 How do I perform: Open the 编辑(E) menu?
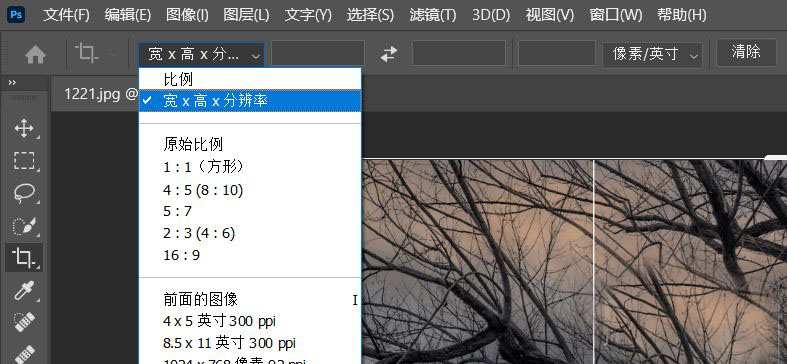click(127, 15)
